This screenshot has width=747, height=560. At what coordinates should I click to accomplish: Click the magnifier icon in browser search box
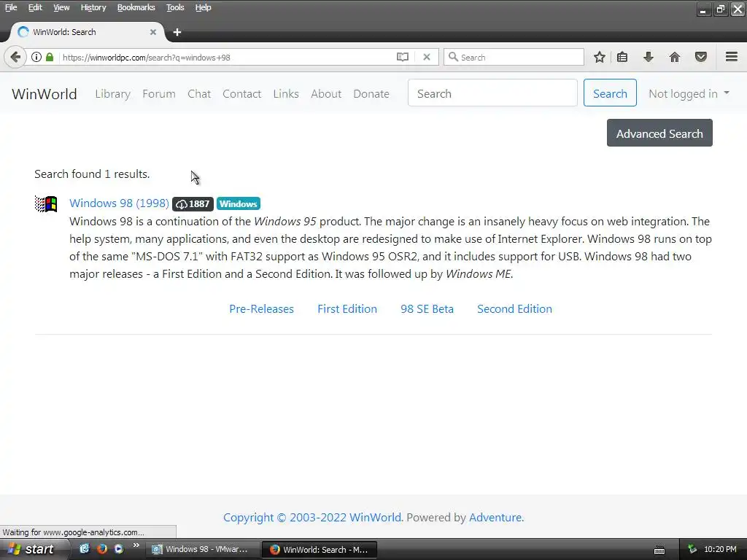coord(453,57)
